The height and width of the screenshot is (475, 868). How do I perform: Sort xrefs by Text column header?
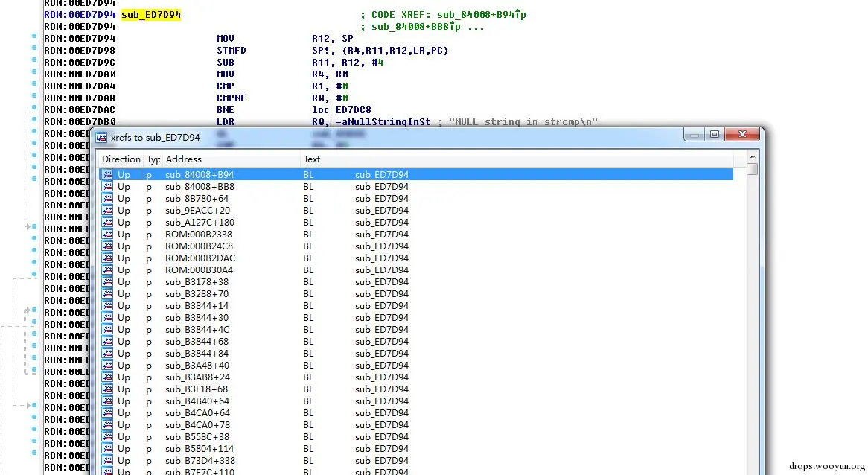[x=517, y=159]
